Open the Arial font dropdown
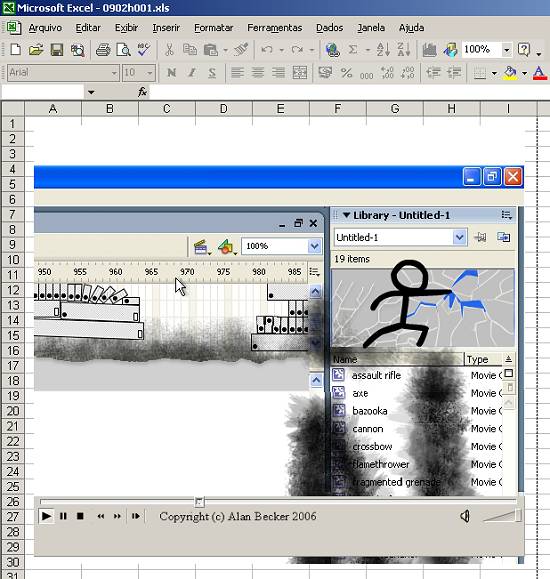The height and width of the screenshot is (579, 550). pyautogui.click(x=114, y=73)
